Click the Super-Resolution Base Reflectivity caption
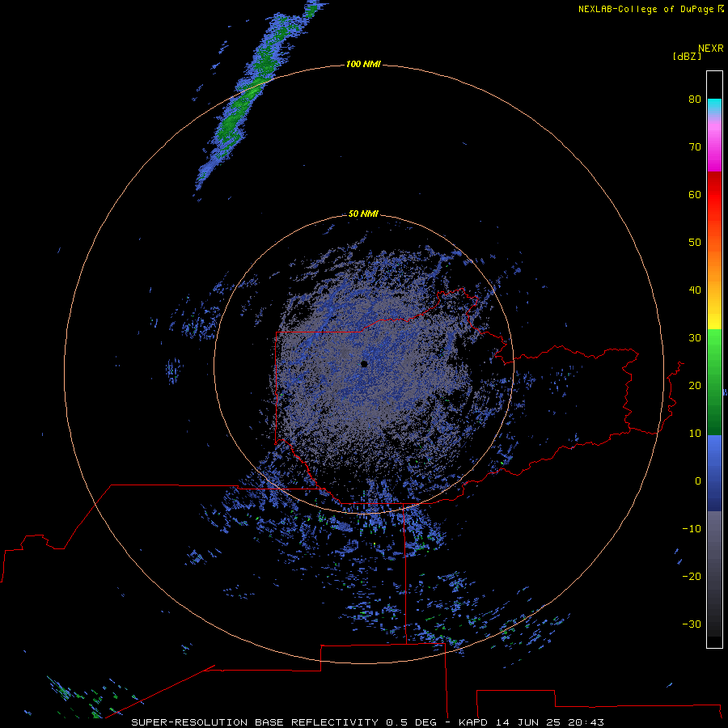The height and width of the screenshot is (728, 728). [x=367, y=722]
